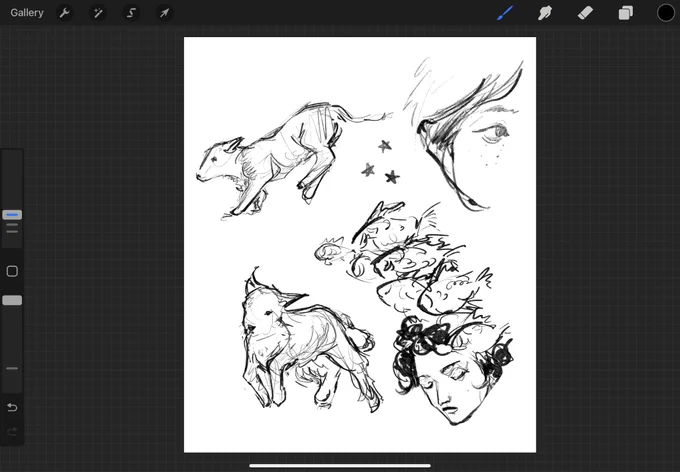Image resolution: width=680 pixels, height=472 pixels.
Task: Open the Layers panel
Action: point(625,13)
